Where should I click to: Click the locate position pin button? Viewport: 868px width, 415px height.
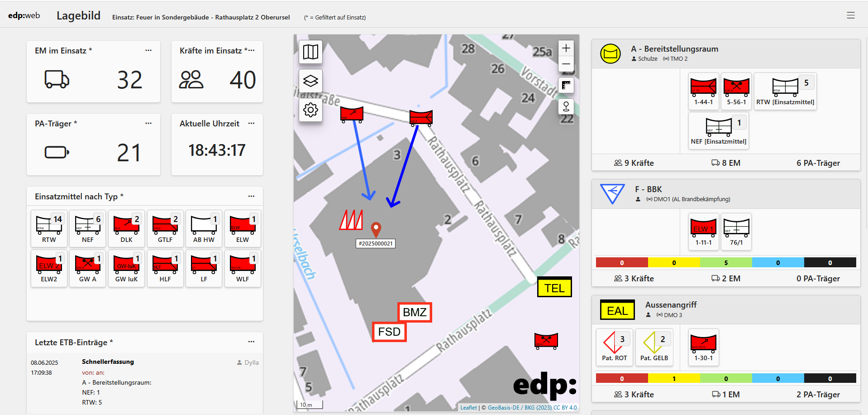pyautogui.click(x=566, y=107)
